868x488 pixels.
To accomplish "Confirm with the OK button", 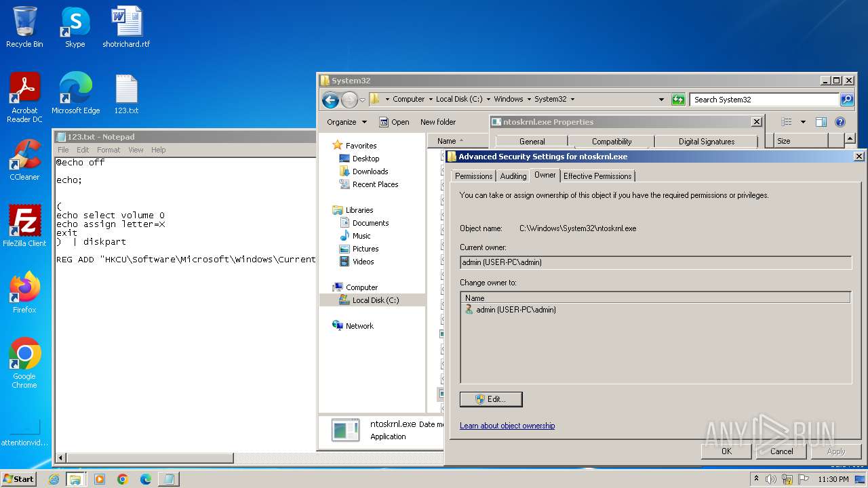I will (x=726, y=451).
